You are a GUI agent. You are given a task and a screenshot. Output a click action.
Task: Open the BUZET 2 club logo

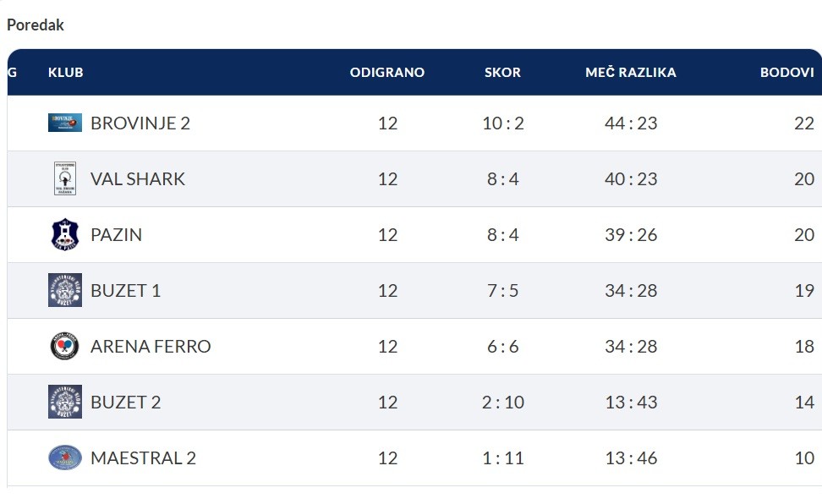[x=65, y=402]
